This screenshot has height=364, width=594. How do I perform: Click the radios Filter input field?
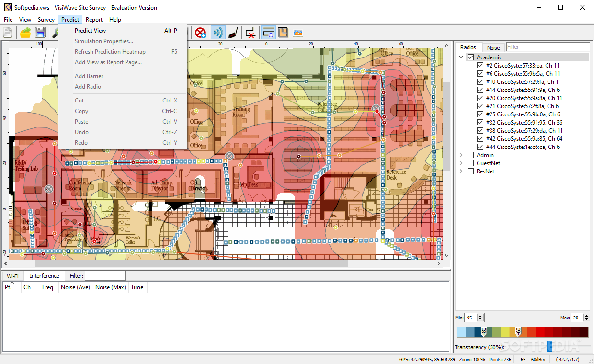[548, 47]
